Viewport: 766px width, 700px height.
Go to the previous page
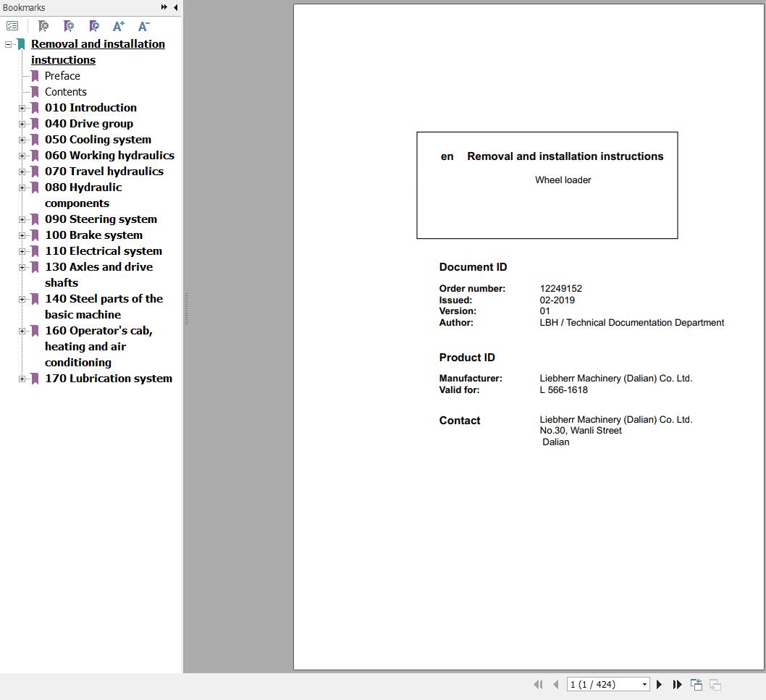click(x=555, y=684)
